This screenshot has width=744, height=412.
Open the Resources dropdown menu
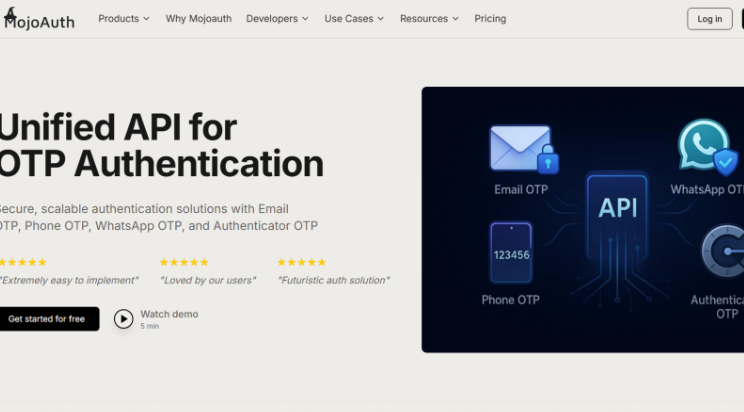(x=429, y=19)
